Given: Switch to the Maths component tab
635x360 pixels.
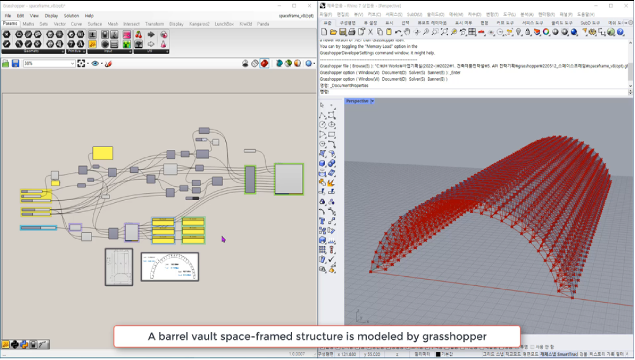Looking at the screenshot, I should point(28,24).
